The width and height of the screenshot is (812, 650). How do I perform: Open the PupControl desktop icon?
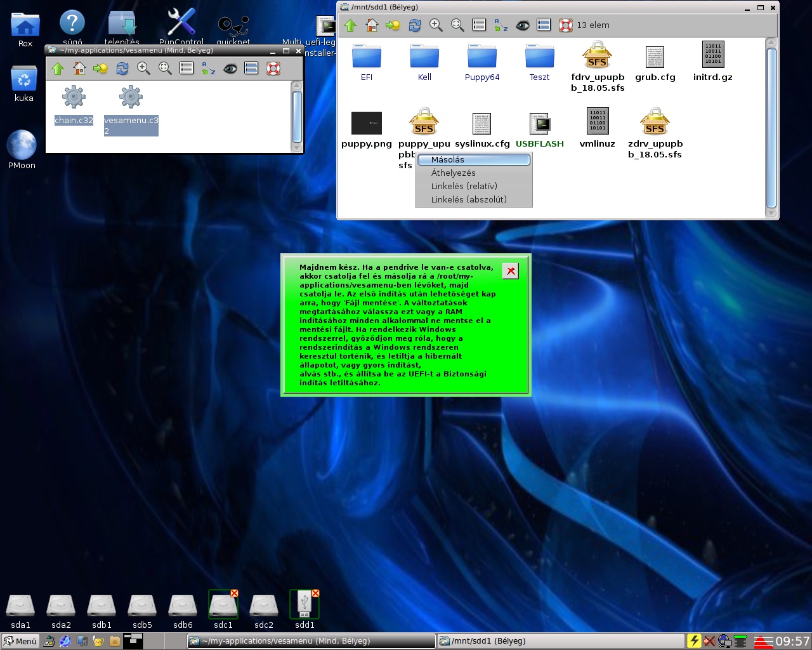coord(181,27)
